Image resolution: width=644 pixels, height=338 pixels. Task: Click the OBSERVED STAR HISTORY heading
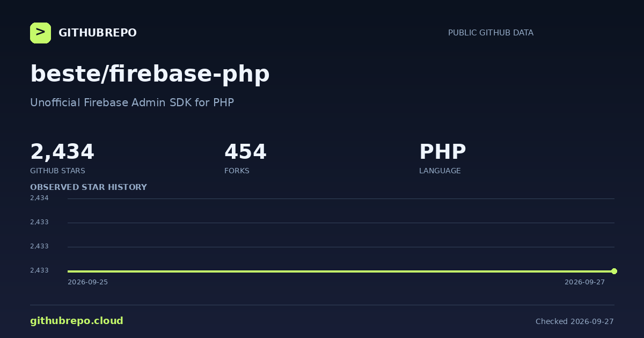[89, 187]
